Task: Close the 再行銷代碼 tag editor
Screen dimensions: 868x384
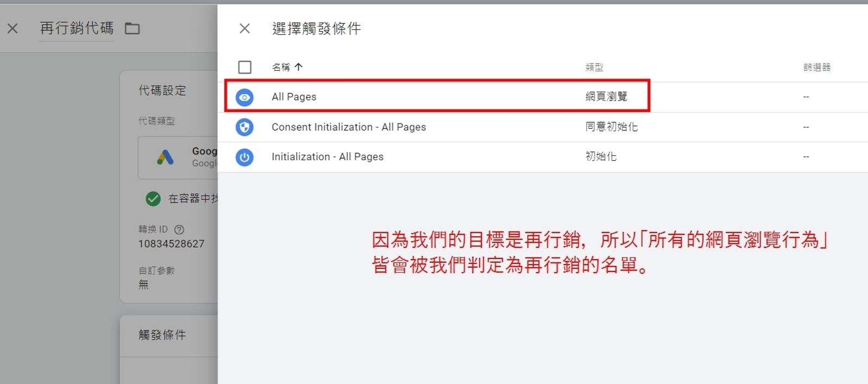Action: 12,28
